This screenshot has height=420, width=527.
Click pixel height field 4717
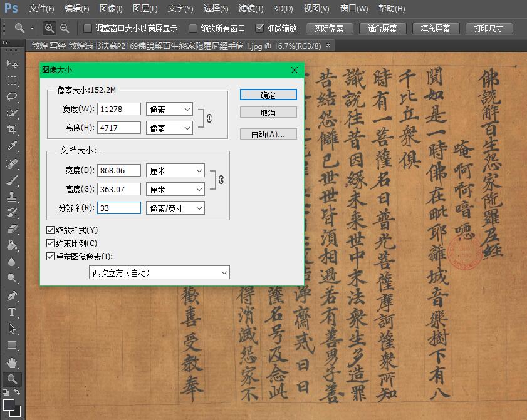point(119,128)
